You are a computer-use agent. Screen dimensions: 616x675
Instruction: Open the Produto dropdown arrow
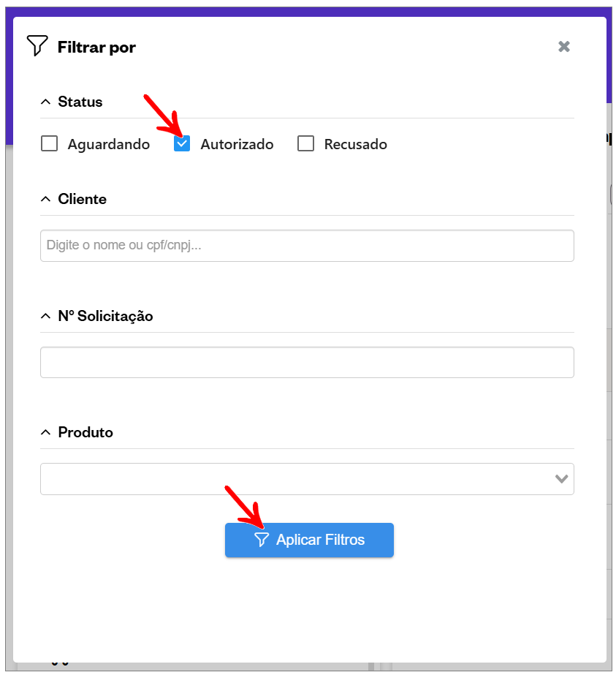click(561, 479)
